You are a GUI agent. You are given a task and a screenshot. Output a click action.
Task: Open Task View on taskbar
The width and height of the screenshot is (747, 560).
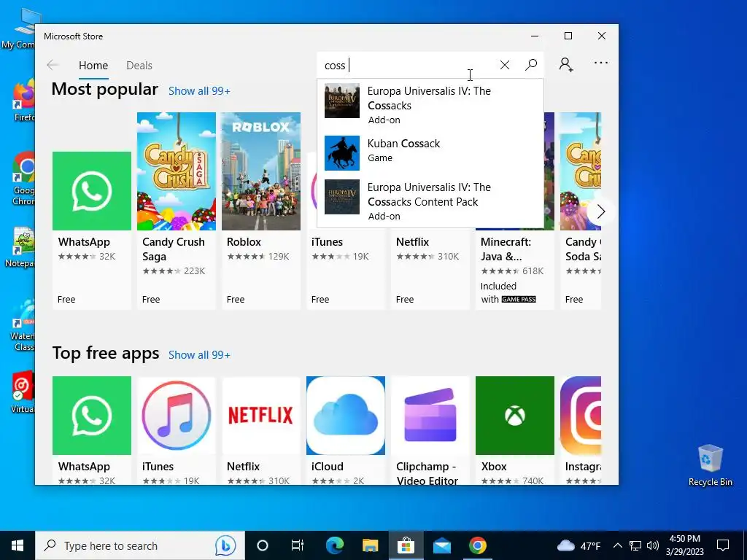point(298,545)
